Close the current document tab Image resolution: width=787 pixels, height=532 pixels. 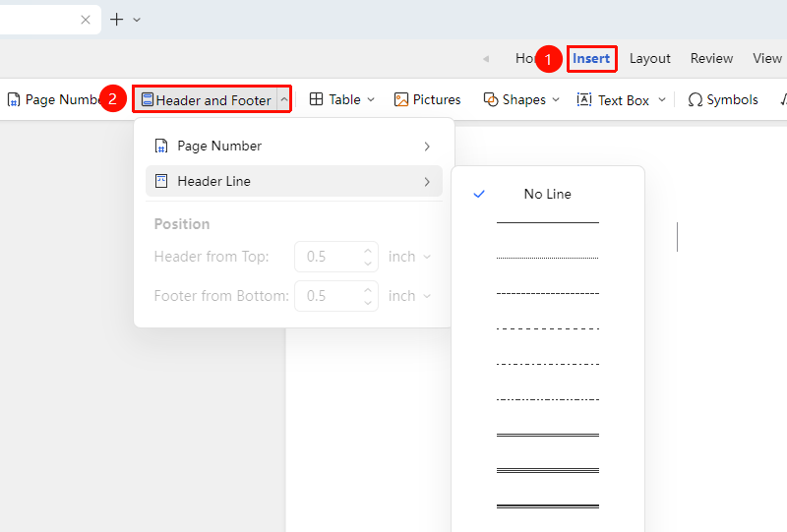pyautogui.click(x=86, y=20)
